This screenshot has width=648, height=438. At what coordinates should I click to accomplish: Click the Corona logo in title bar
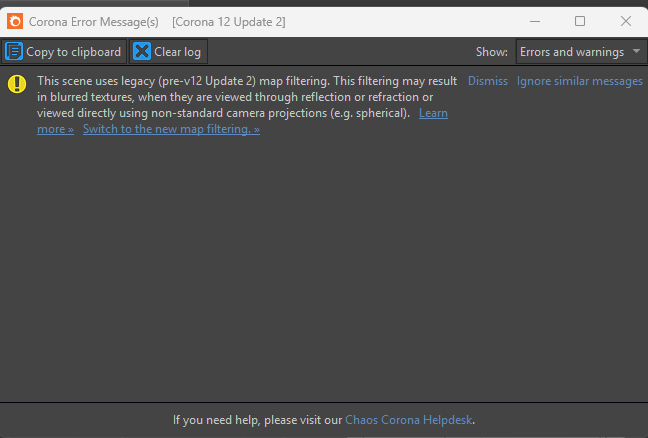[x=15, y=21]
